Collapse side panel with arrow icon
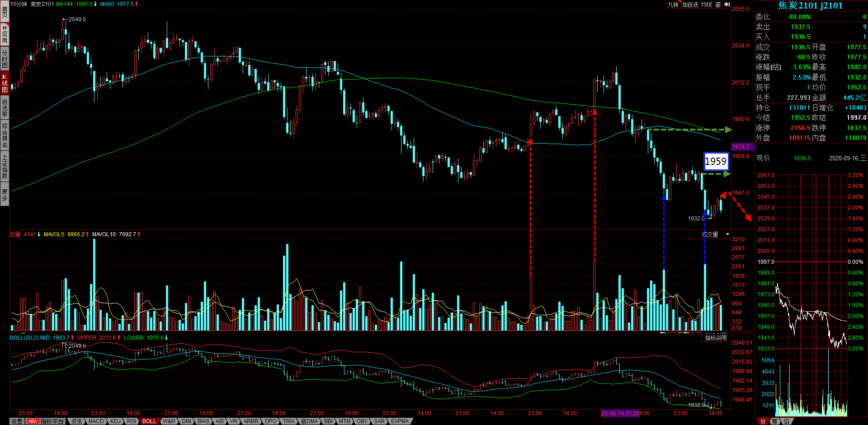Viewport: 868px width, 425px height. point(727,5)
